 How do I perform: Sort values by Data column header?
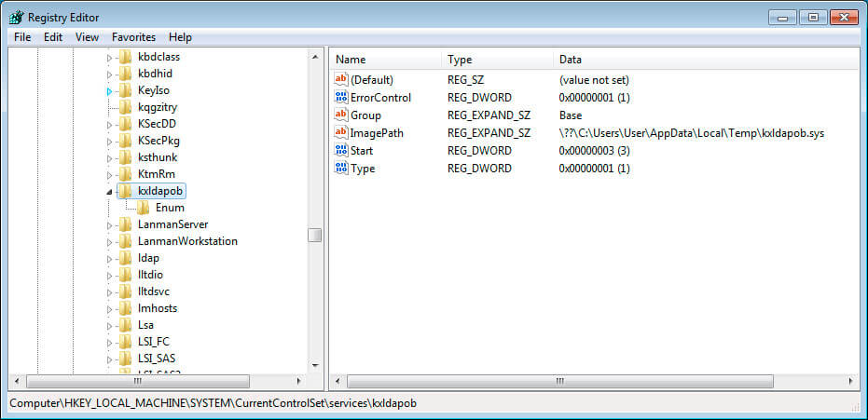(x=706, y=60)
